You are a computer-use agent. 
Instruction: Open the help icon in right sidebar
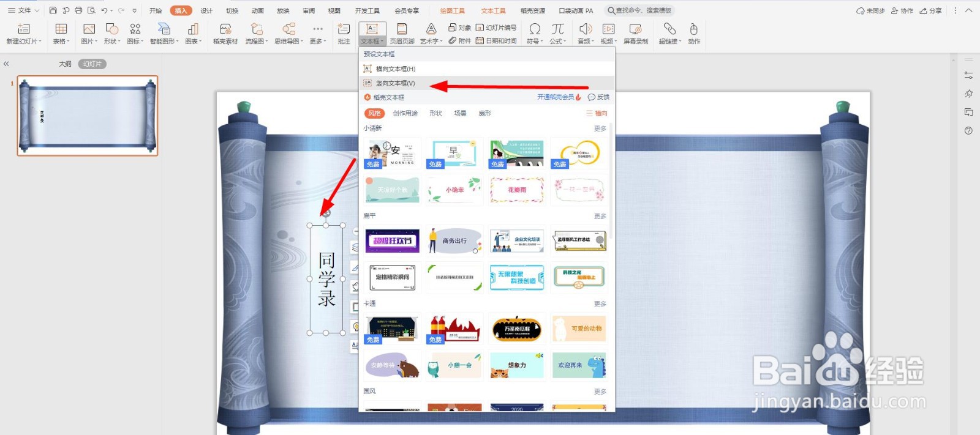pyautogui.click(x=968, y=130)
